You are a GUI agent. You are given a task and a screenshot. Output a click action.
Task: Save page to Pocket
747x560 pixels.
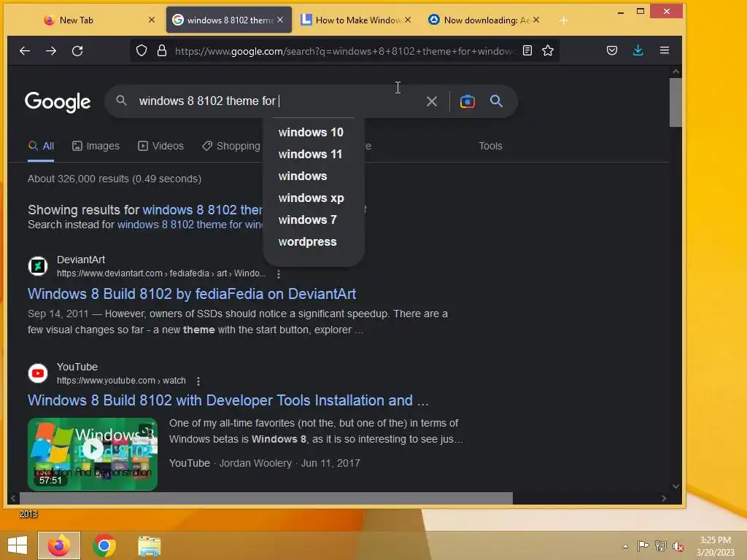pyautogui.click(x=612, y=50)
